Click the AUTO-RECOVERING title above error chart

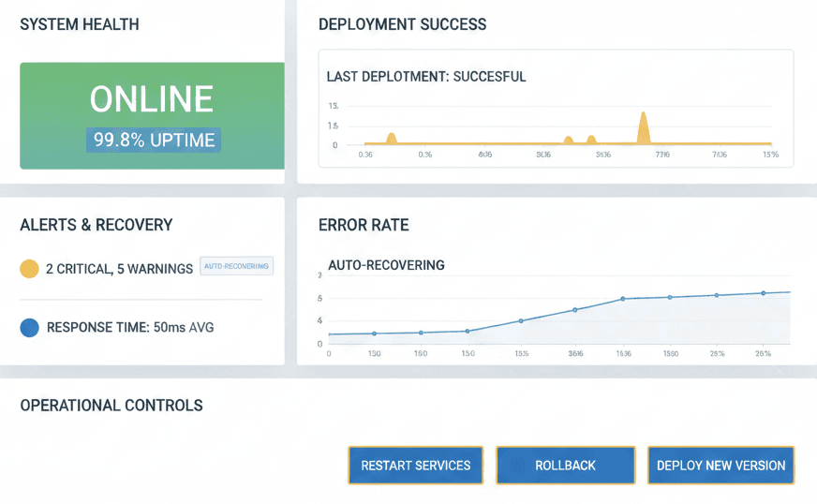(x=386, y=265)
